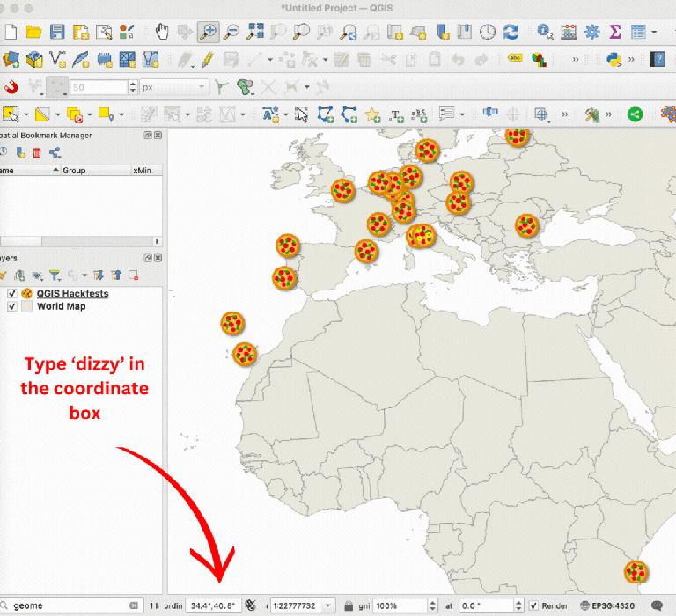Click the Add Marker Annotation star icon
This screenshot has height=616, width=676.
372,114
